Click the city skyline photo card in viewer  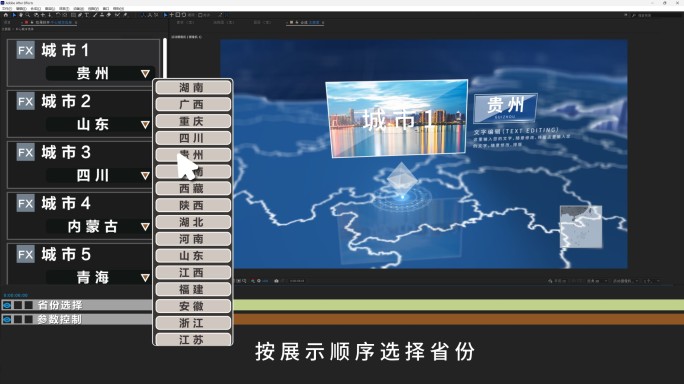pyautogui.click(x=397, y=118)
